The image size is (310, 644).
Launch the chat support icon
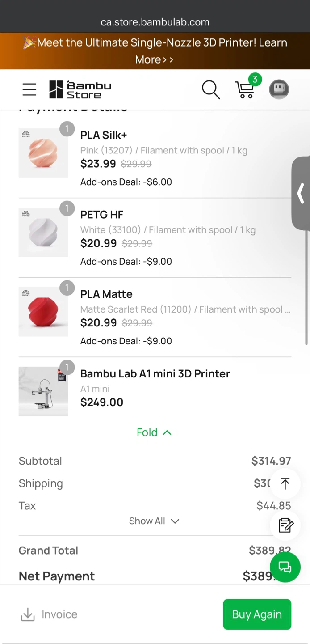tap(285, 567)
